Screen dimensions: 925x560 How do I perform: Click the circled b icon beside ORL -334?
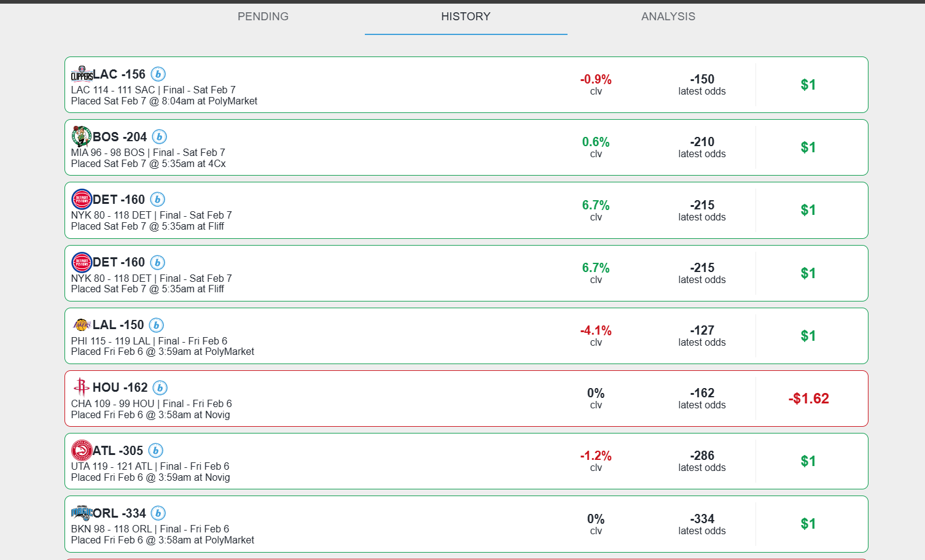pos(158,513)
